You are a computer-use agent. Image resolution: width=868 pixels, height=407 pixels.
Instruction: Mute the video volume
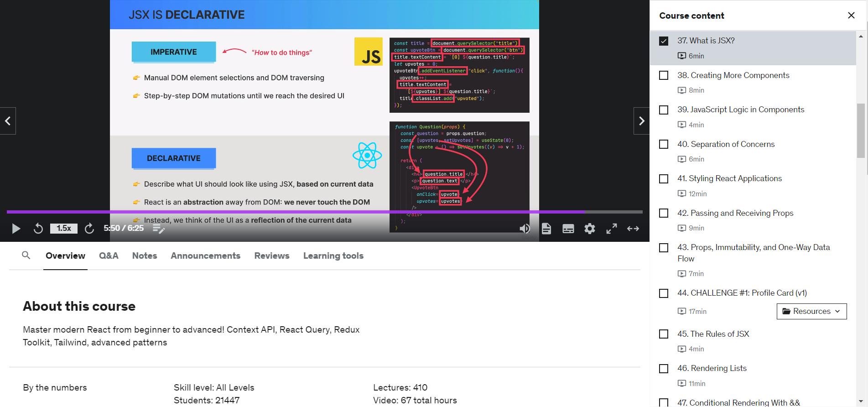pyautogui.click(x=525, y=229)
